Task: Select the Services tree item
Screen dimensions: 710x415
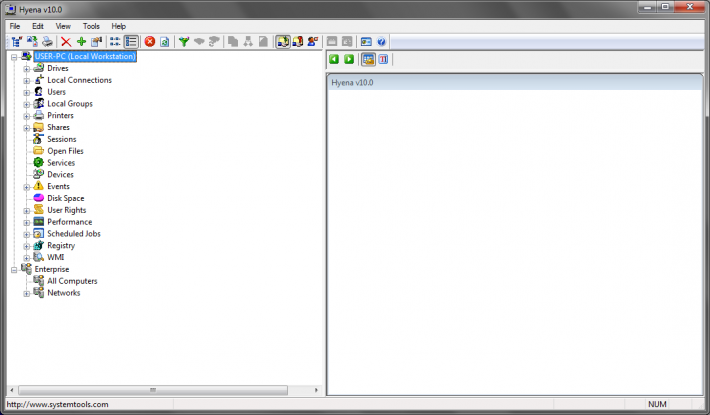Action: [61, 162]
